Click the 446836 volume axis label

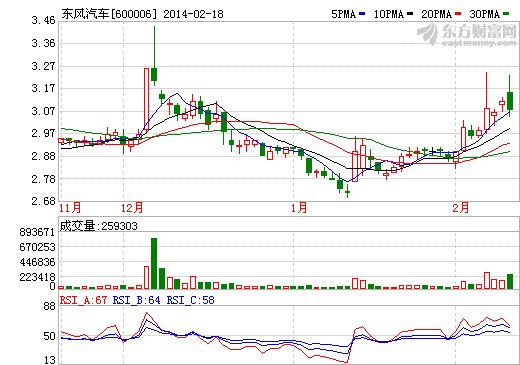(37, 262)
